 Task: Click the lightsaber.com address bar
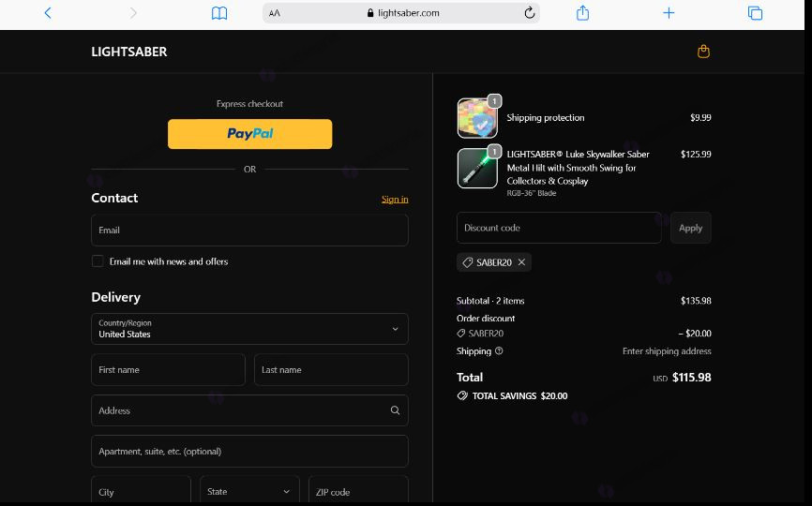click(401, 13)
